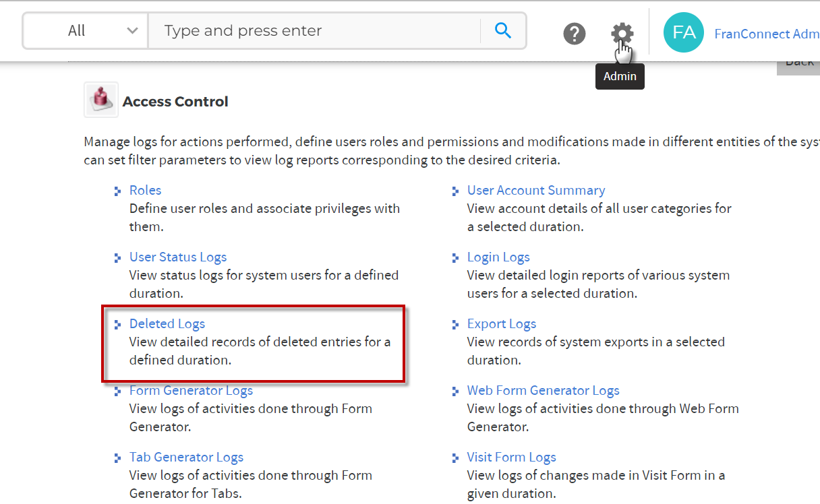Click the search magnifier icon
Viewport: 820px width, 504px height.
503,30
